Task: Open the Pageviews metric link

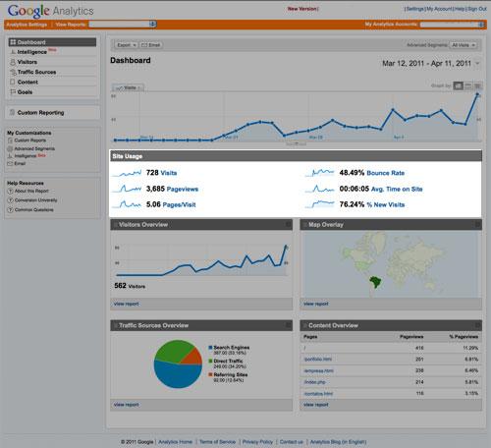Action: [183, 189]
